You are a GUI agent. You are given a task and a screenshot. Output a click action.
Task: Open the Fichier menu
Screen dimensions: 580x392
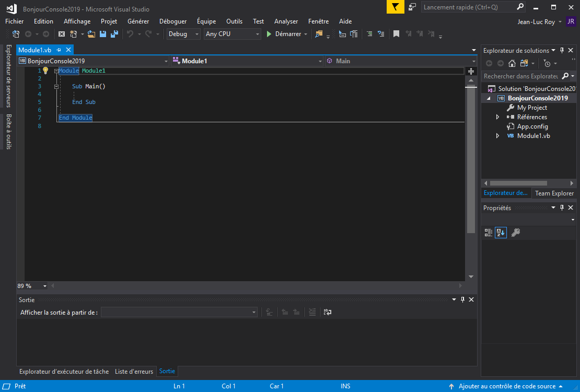tap(15, 21)
